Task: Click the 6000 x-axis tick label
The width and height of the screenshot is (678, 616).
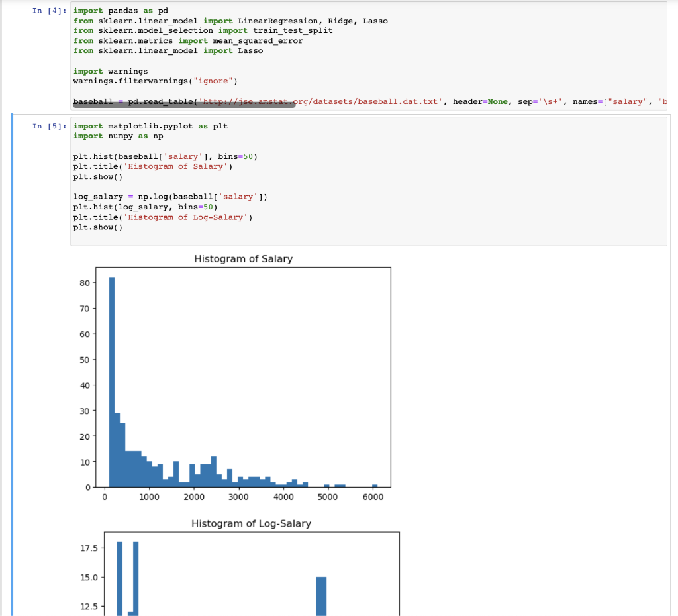Action: [373, 497]
